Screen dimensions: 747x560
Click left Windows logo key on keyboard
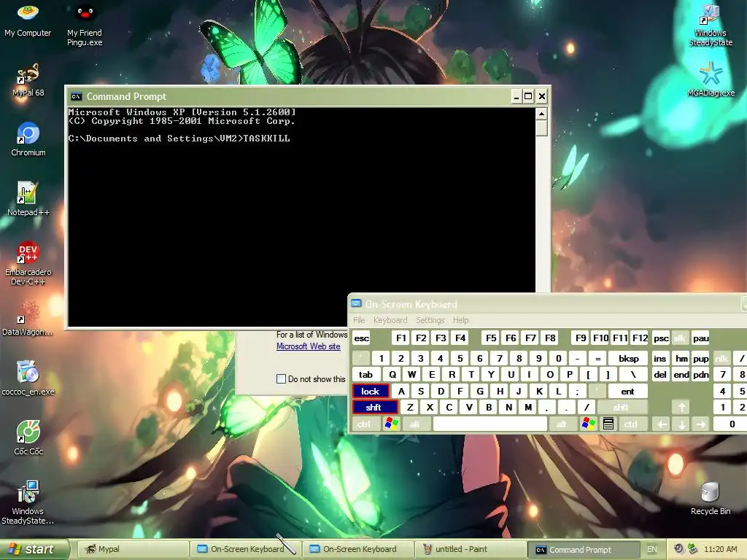[x=392, y=424]
